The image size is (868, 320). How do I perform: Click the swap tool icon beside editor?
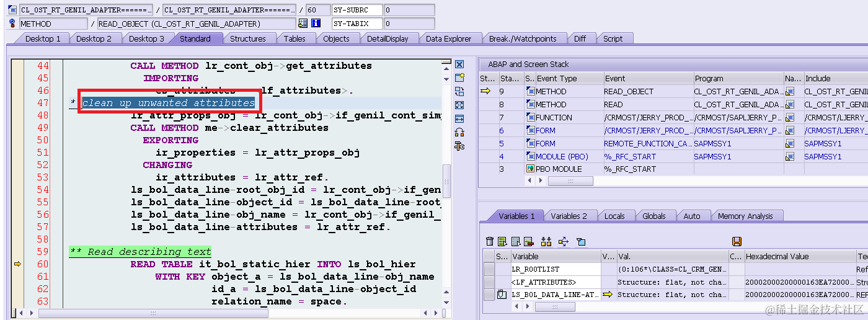(459, 92)
